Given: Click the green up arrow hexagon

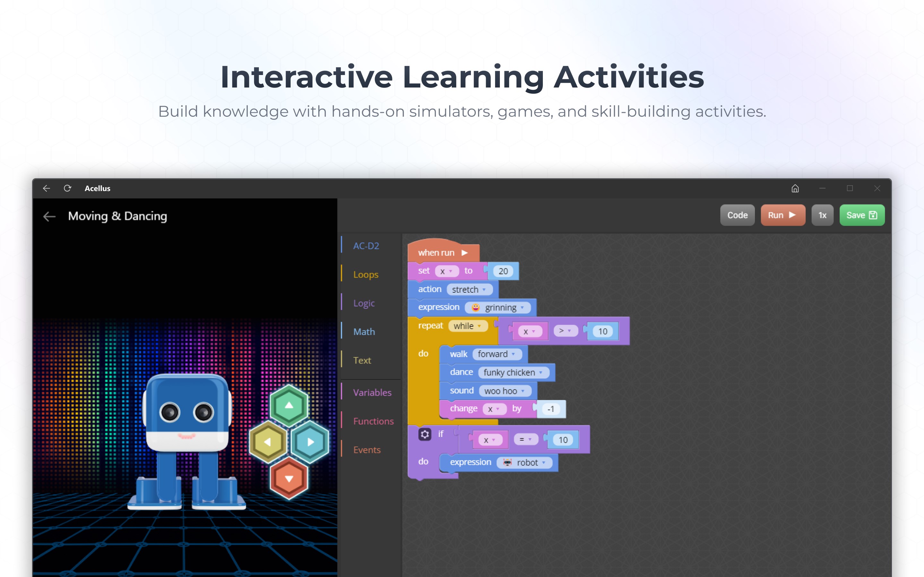Looking at the screenshot, I should (289, 405).
